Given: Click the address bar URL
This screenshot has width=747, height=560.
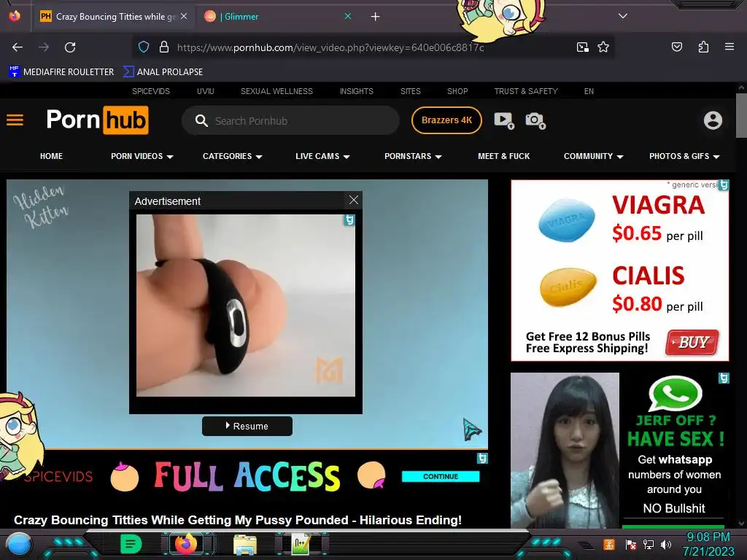Looking at the screenshot, I should pos(330,47).
